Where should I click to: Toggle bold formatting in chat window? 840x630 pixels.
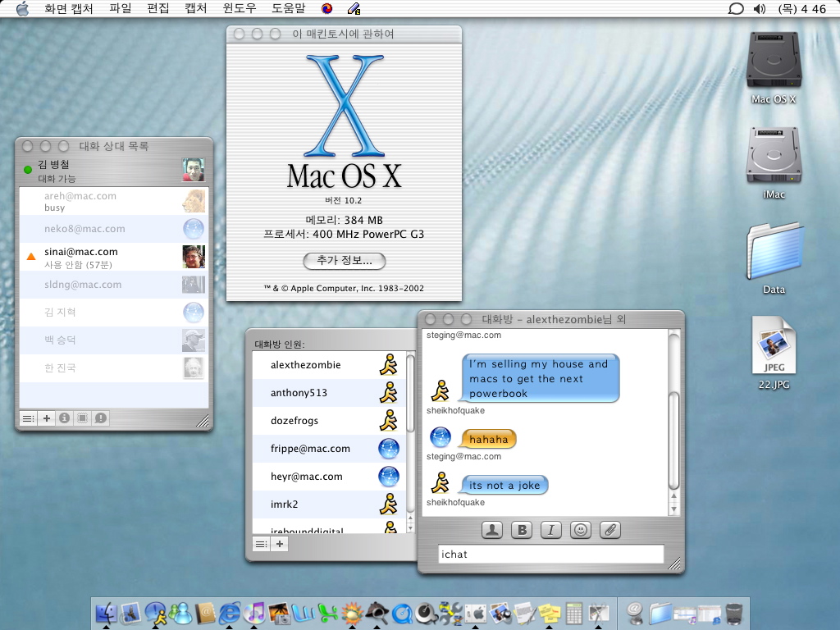pyautogui.click(x=522, y=530)
